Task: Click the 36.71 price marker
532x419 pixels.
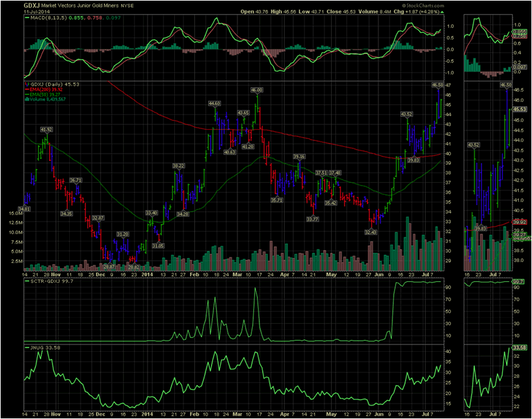Action: pos(76,180)
